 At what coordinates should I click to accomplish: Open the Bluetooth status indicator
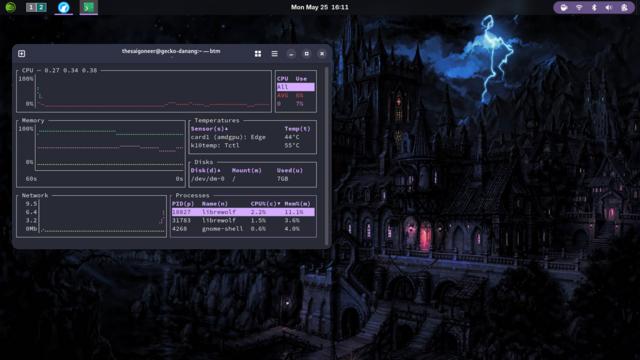[594, 7]
